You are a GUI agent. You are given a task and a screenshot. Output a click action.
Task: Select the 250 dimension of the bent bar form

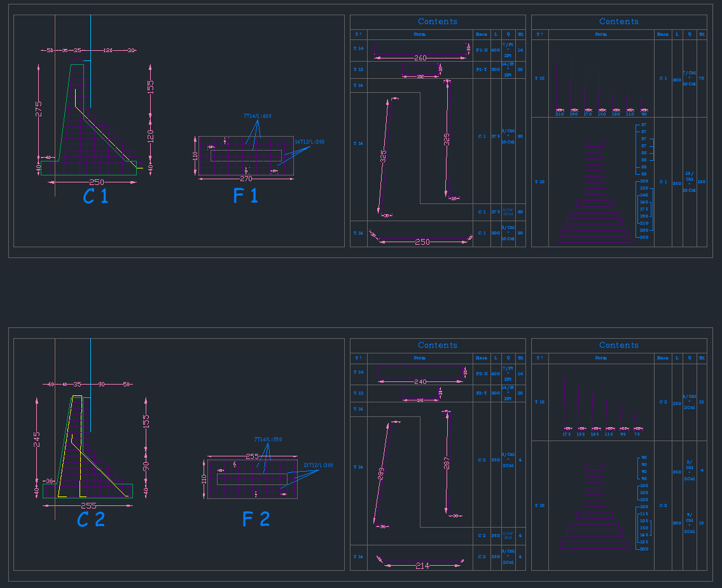(422, 242)
